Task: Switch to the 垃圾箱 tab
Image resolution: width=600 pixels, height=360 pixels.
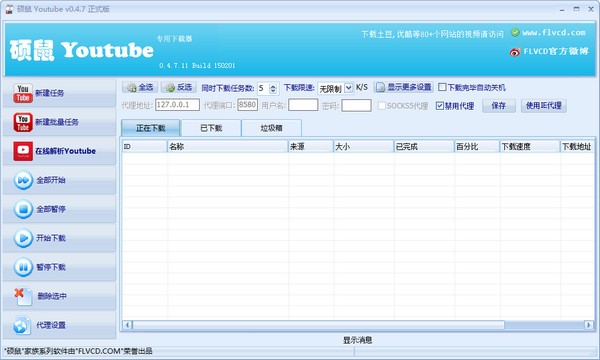Action: (272, 128)
